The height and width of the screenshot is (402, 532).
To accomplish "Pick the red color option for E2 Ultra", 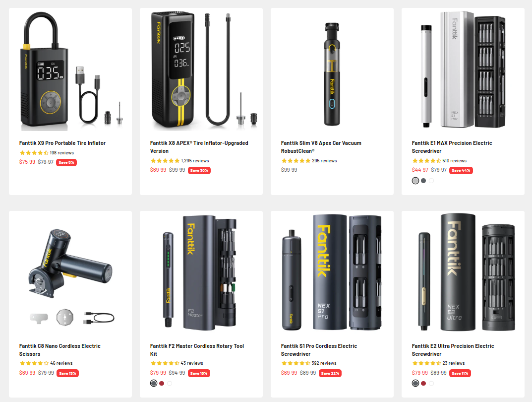I will pos(423,383).
